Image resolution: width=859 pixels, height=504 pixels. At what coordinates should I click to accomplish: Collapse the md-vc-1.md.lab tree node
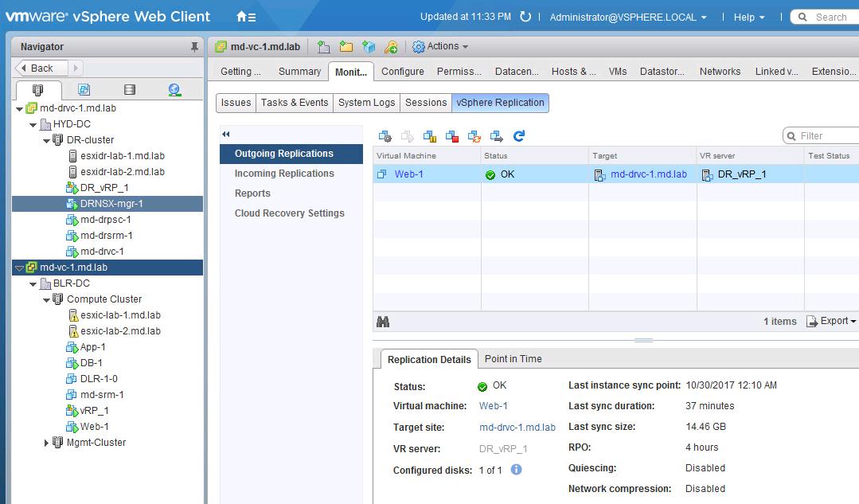(x=19, y=268)
